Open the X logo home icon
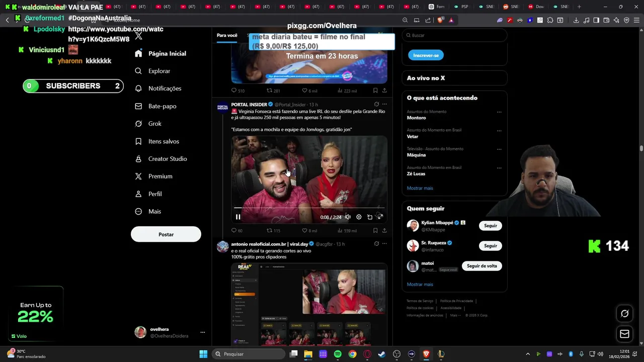 (139, 36)
